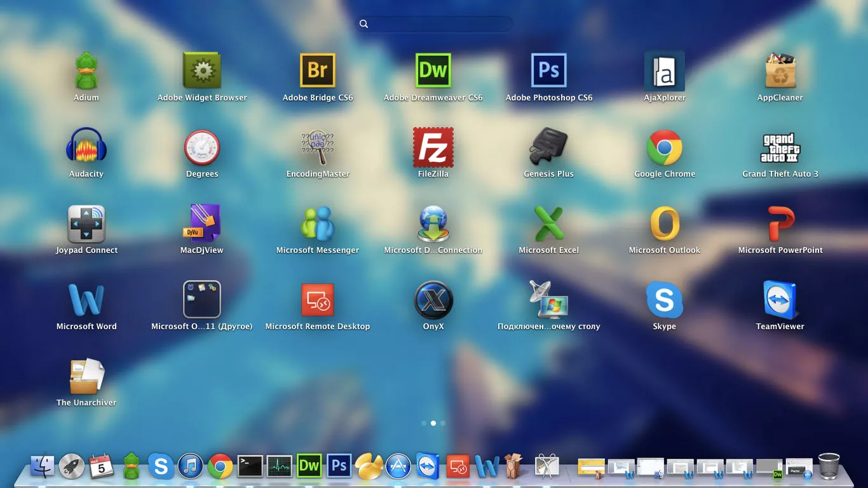The height and width of the screenshot is (488, 868).
Task: Switch to the first Launchpad page dot
Action: click(424, 423)
